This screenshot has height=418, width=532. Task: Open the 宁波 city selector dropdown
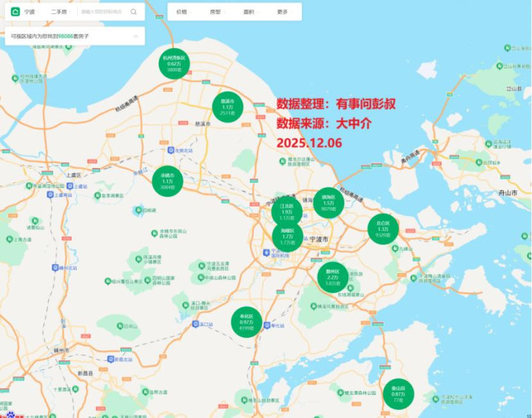click(x=30, y=12)
